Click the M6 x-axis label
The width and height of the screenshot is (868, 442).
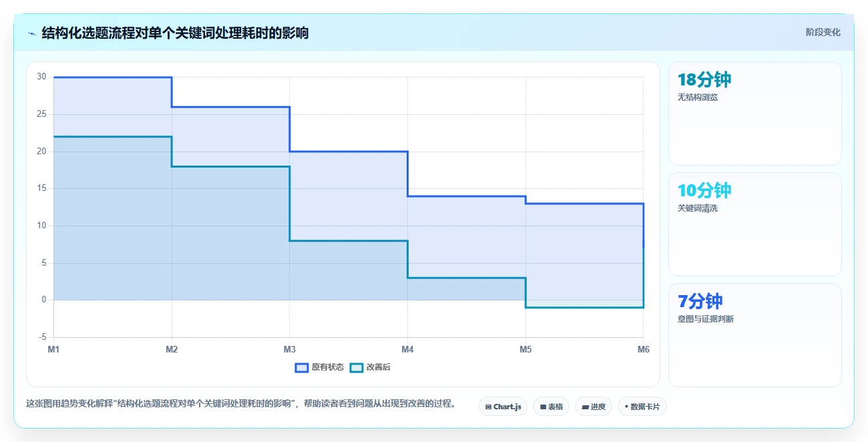643,349
